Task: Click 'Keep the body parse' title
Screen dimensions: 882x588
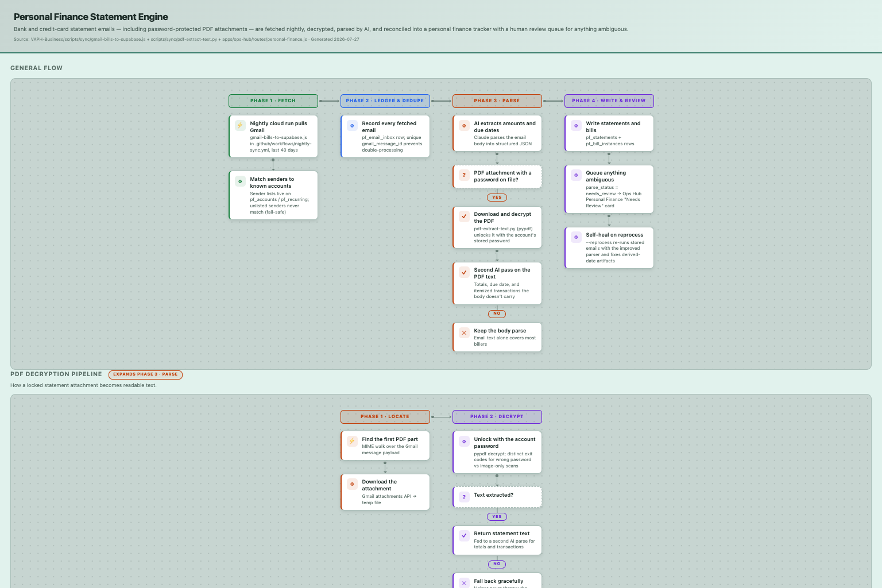Action: coord(500,331)
